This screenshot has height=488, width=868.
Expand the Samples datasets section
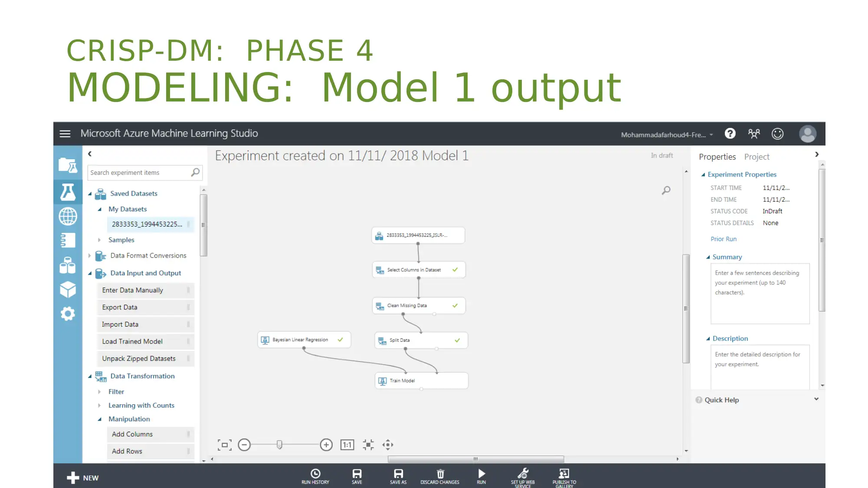(100, 239)
